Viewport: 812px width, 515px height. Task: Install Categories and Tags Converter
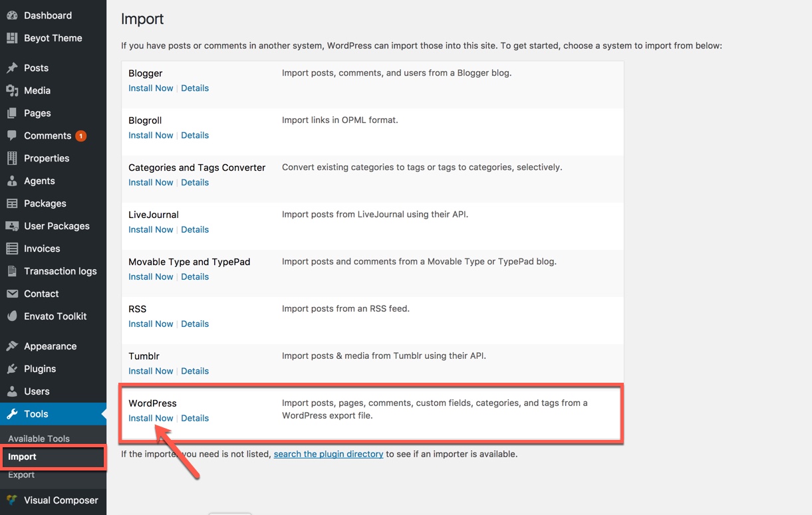pyautogui.click(x=151, y=182)
